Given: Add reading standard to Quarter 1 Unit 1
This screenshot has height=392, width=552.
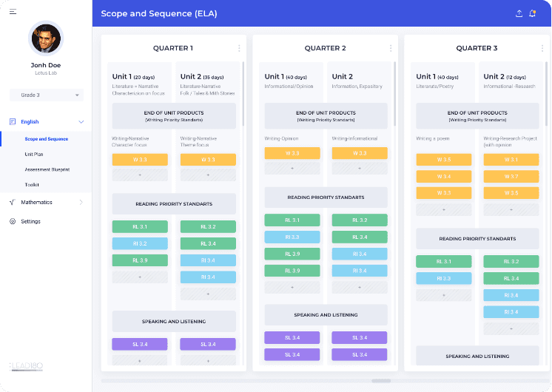Looking at the screenshot, I should 140,277.
